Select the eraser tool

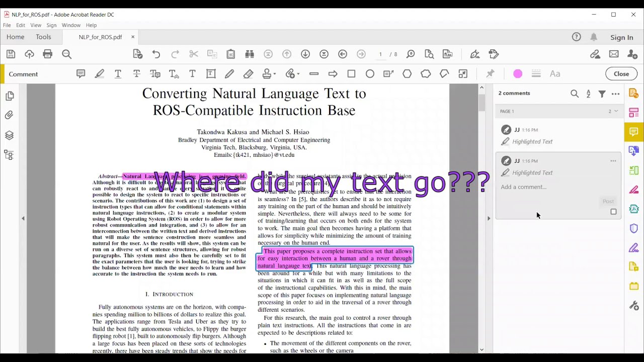[248, 74]
